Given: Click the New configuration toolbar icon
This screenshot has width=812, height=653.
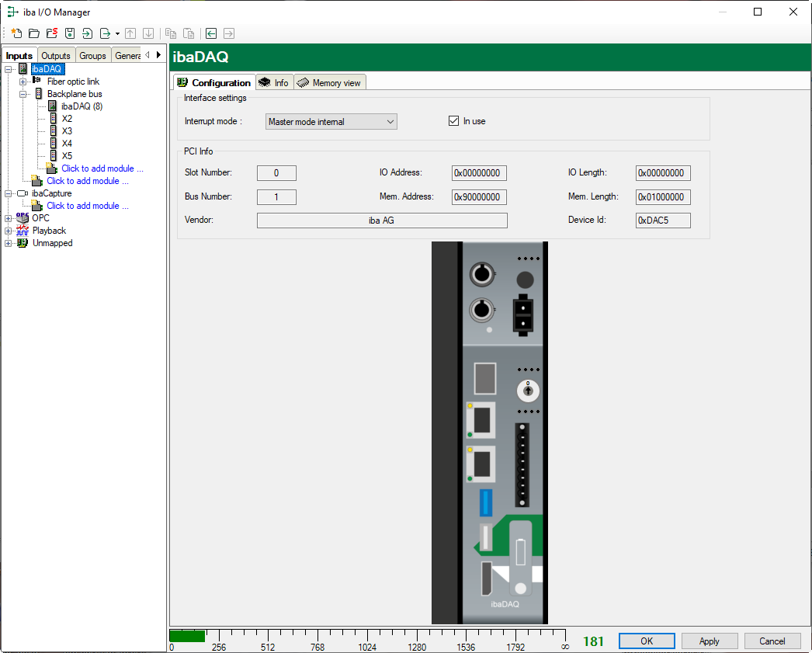Looking at the screenshot, I should 16,33.
